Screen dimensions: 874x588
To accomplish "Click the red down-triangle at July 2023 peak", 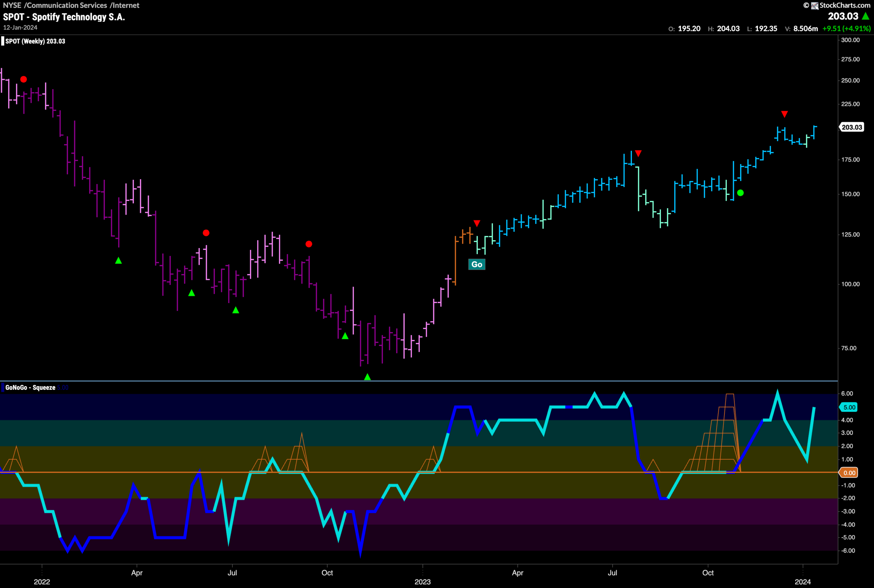I will click(638, 153).
